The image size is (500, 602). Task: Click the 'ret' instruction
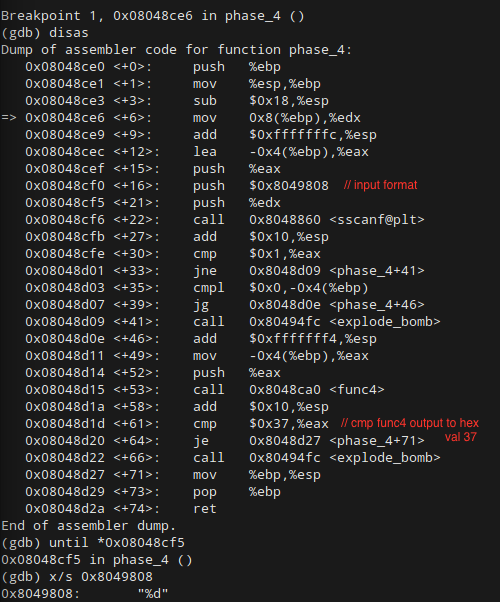pyautogui.click(x=205, y=509)
